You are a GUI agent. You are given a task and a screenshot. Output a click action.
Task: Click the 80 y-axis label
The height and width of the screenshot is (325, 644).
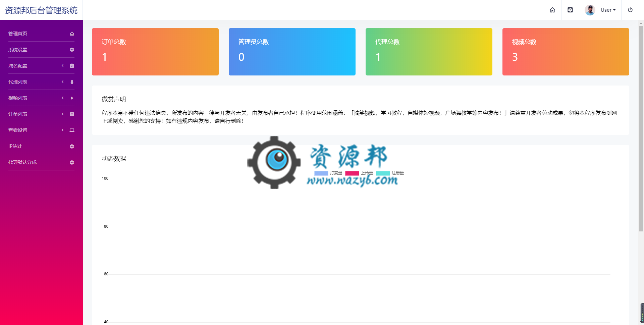pos(106,226)
